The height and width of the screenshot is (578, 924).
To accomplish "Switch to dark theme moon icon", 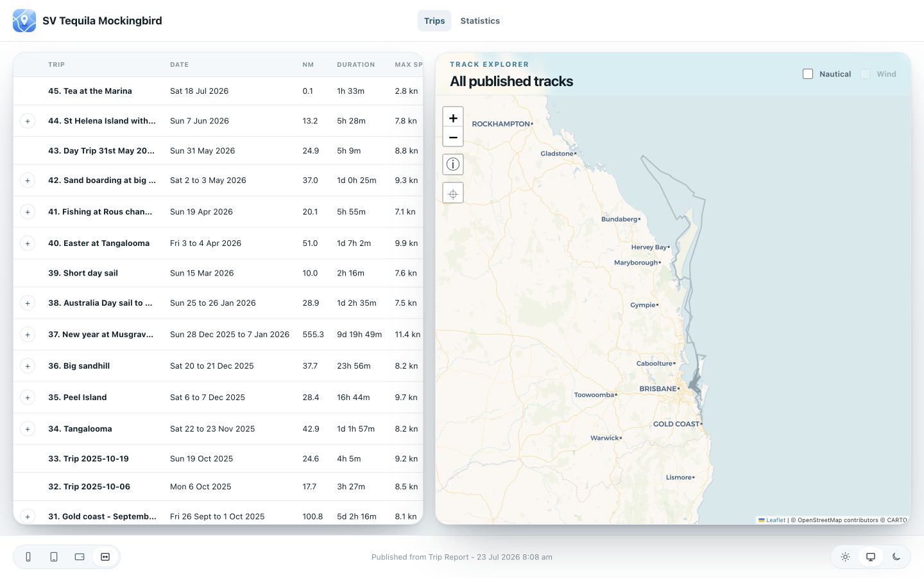I will pos(896,557).
